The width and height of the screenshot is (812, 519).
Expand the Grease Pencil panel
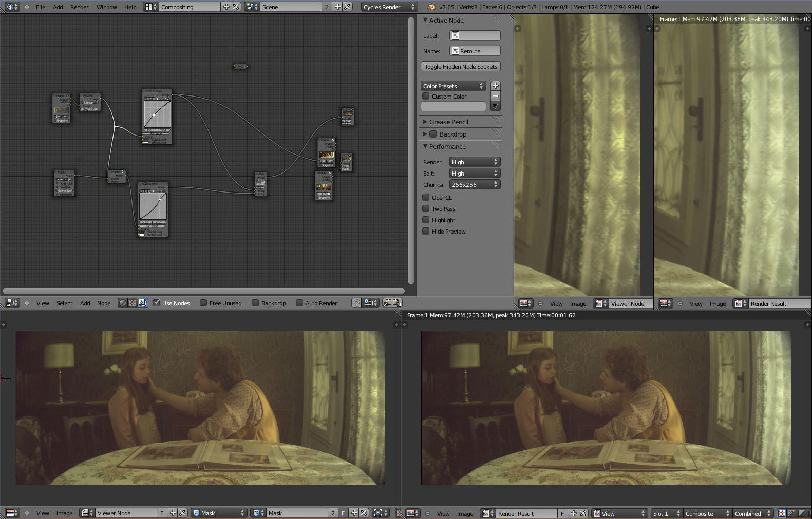(448, 122)
